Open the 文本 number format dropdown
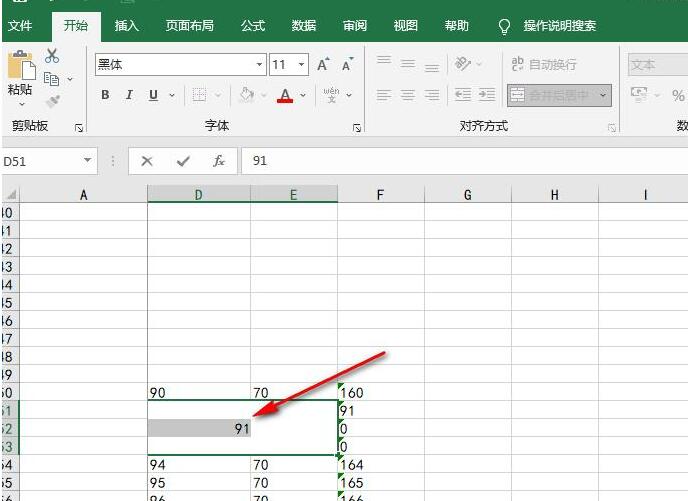The height and width of the screenshot is (501, 688). point(658,65)
